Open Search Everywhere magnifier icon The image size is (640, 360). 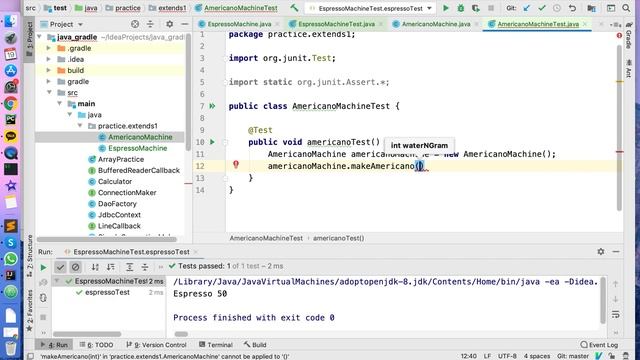pyautogui.click(x=626, y=8)
